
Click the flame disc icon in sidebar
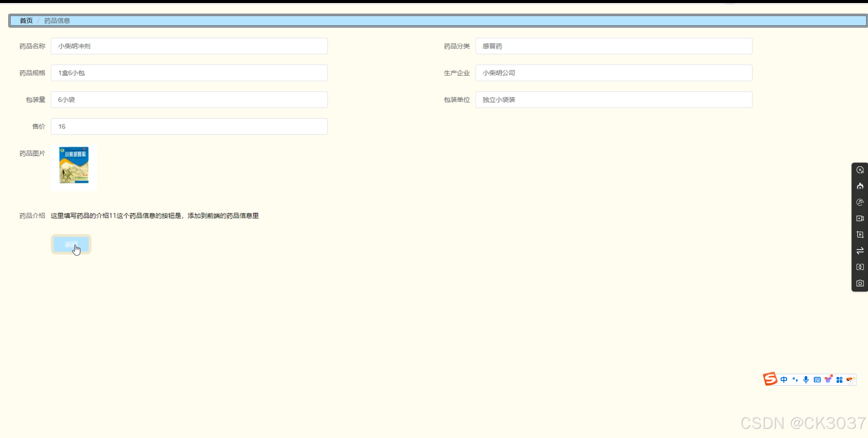860,186
